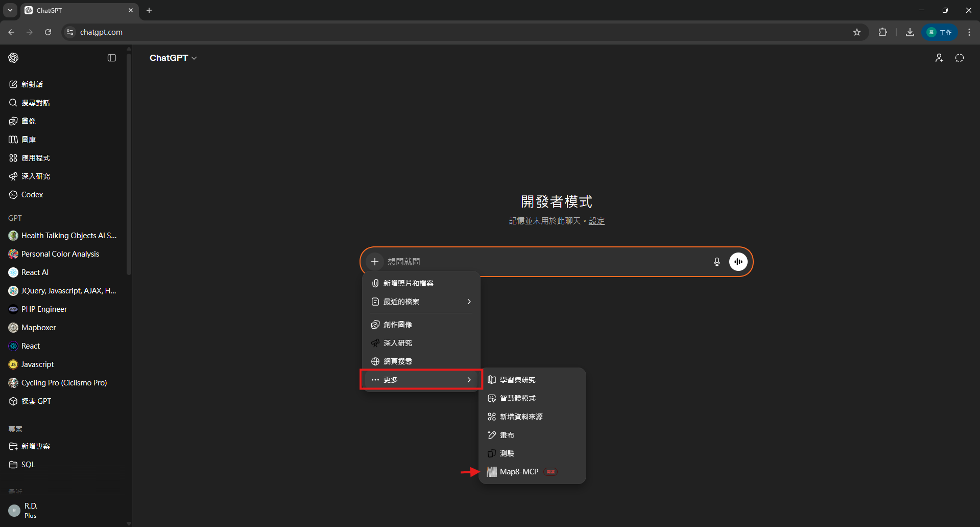The height and width of the screenshot is (527, 980).
Task: Select 深入研究 in the plus menu
Action: pyautogui.click(x=421, y=343)
